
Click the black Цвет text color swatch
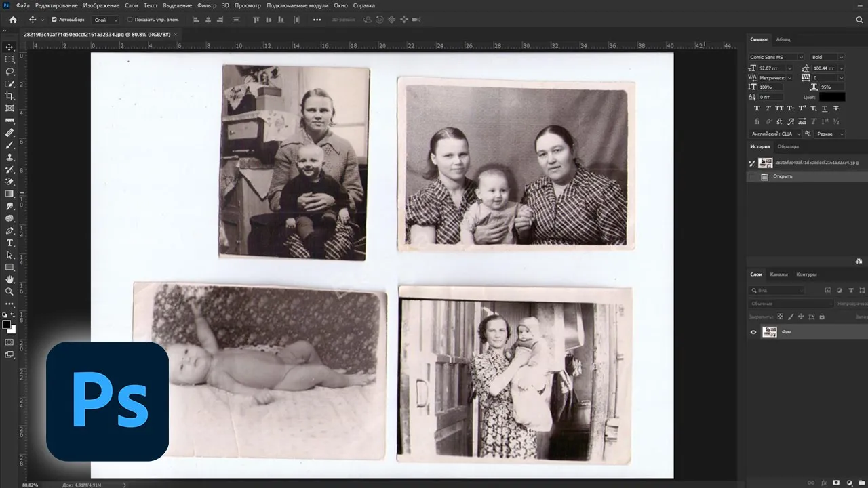[832, 97]
